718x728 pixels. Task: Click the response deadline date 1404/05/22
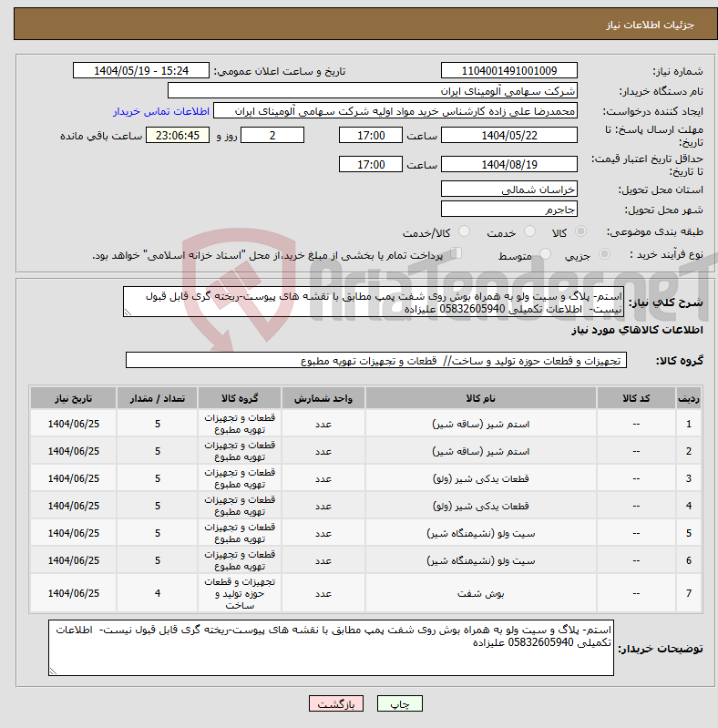(x=509, y=135)
